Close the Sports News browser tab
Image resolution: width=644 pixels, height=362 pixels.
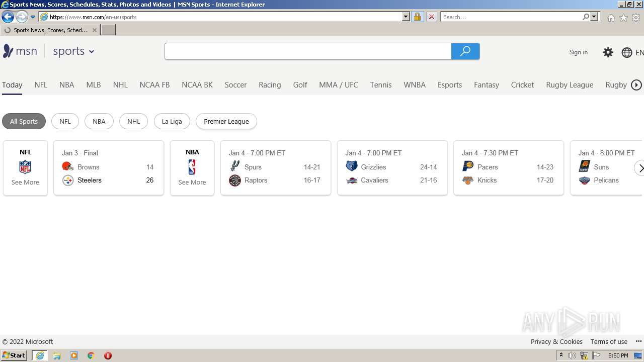[x=94, y=30]
